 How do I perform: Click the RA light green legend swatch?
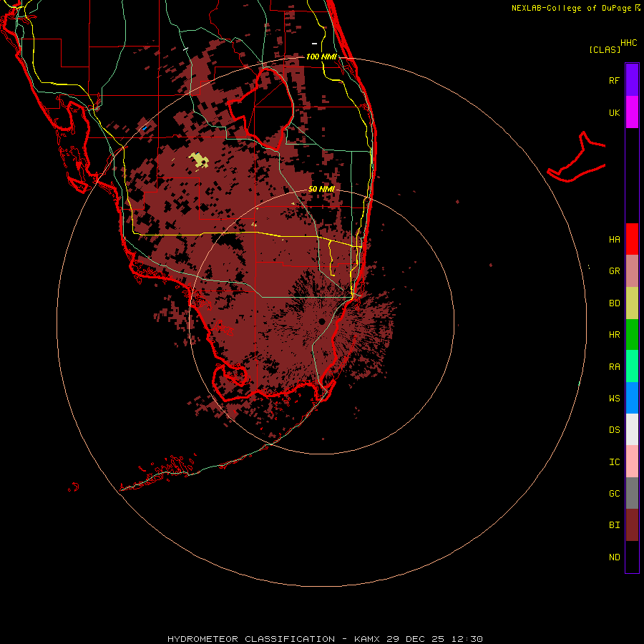click(x=632, y=366)
